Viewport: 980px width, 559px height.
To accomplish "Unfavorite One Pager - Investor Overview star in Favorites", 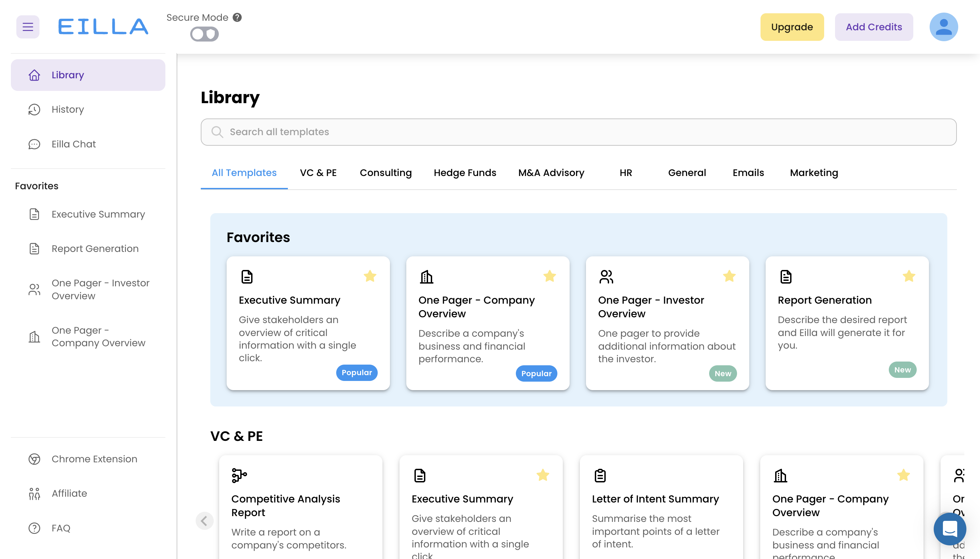I will 729,276.
